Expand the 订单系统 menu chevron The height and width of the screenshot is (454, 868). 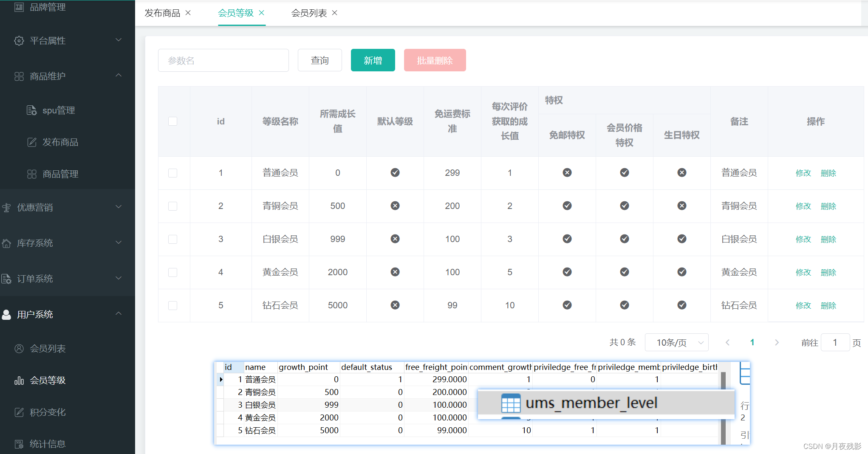coord(119,278)
